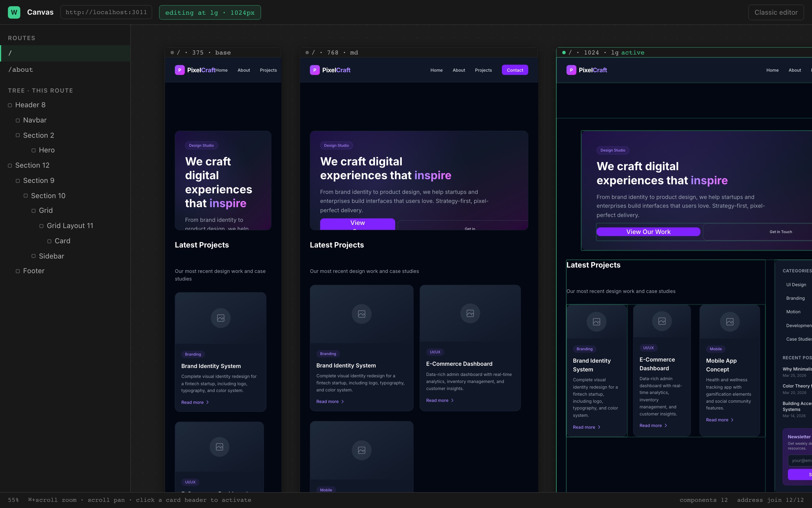Click the Read more chevron on Mobile App Concept card

click(x=732, y=420)
